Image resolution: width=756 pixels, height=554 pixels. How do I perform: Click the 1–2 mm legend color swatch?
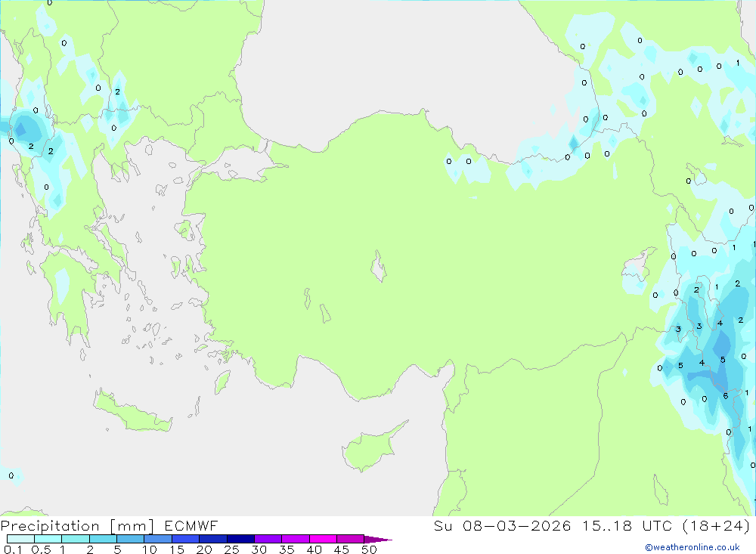tap(75, 539)
